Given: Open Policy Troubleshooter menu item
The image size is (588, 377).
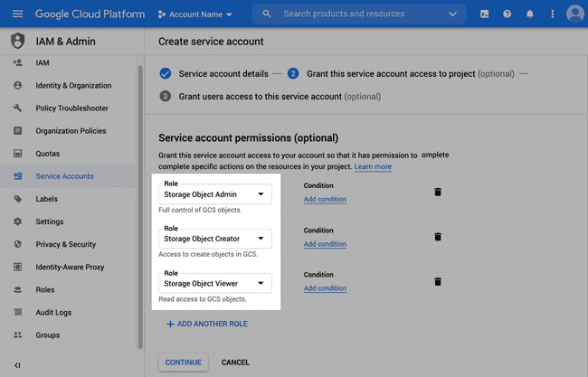Looking at the screenshot, I should coord(72,108).
